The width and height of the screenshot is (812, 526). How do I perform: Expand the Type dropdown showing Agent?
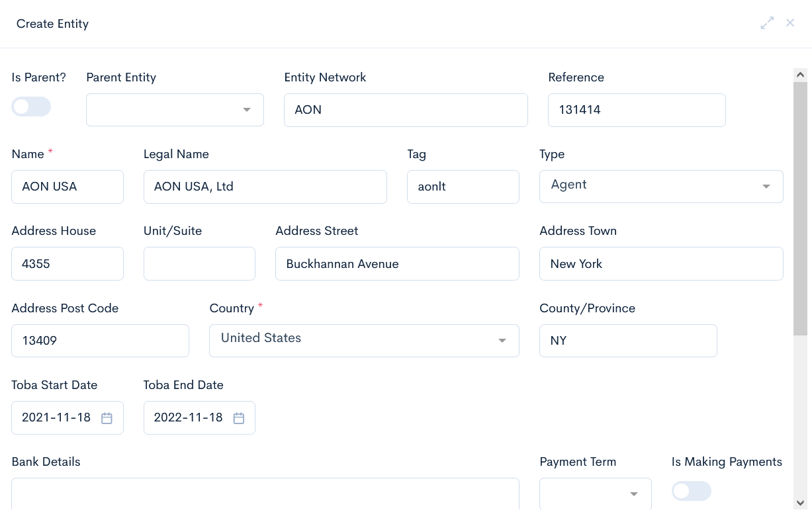pyautogui.click(x=661, y=186)
